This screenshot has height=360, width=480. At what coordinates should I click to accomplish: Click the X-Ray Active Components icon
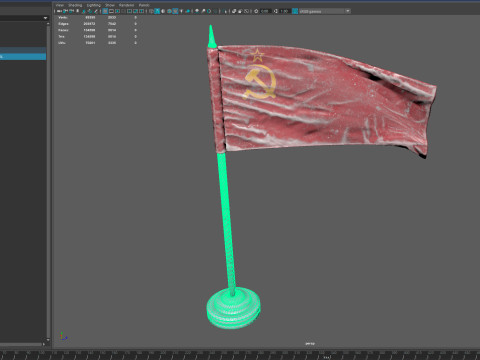point(240,11)
